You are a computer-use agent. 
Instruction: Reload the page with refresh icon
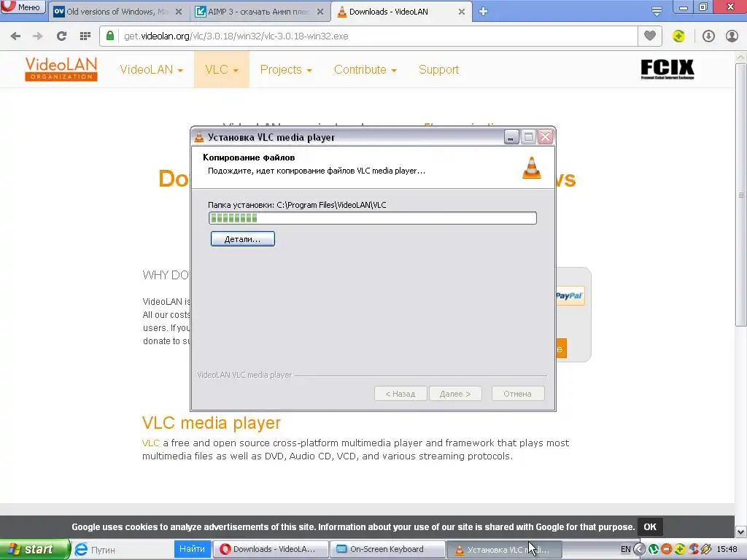pos(61,36)
